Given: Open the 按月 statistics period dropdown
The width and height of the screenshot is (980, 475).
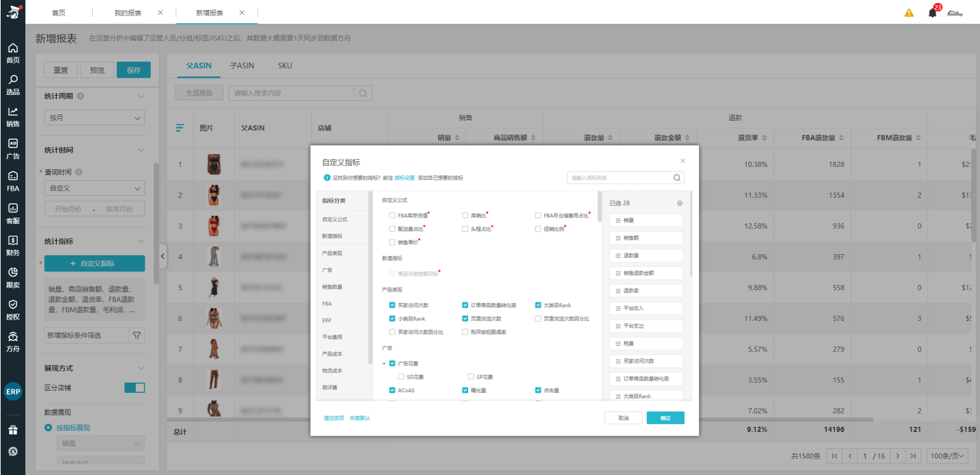Looking at the screenshot, I should [94, 117].
